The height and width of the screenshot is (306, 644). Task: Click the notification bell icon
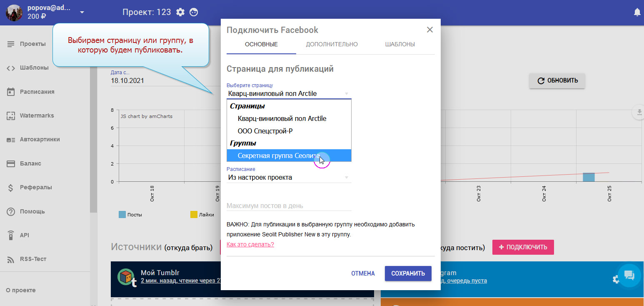[637, 13]
